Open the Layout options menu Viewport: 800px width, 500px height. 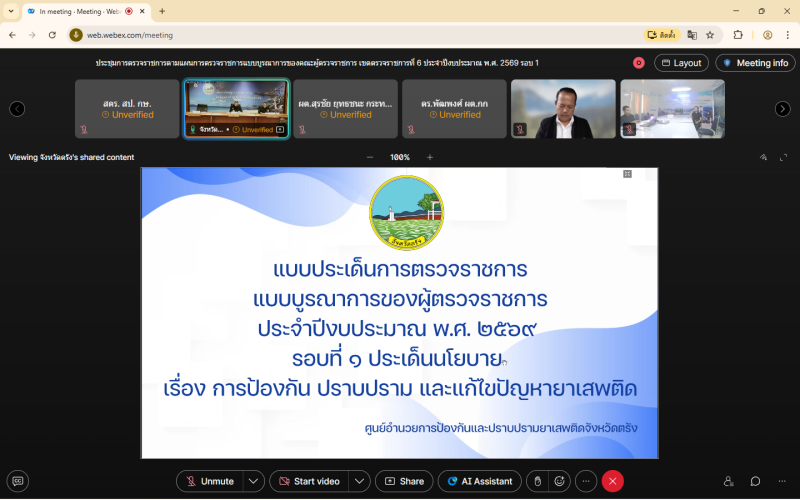tap(681, 63)
